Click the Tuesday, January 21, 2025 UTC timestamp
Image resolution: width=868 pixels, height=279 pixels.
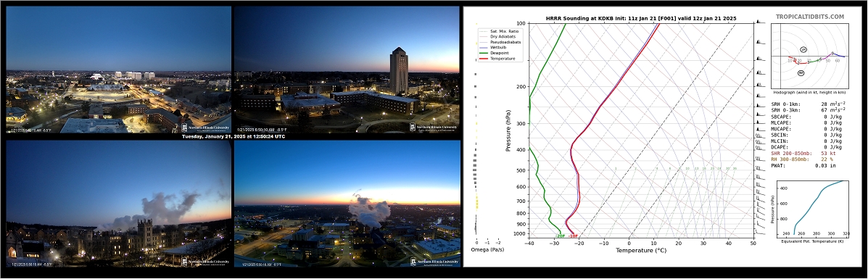click(233, 136)
